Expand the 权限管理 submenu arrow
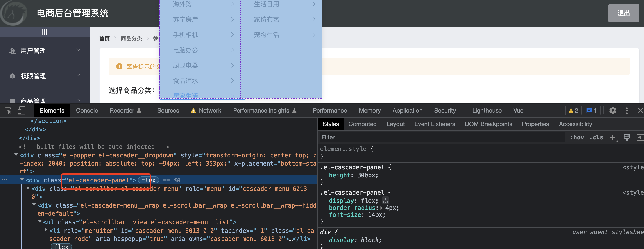 [78, 75]
